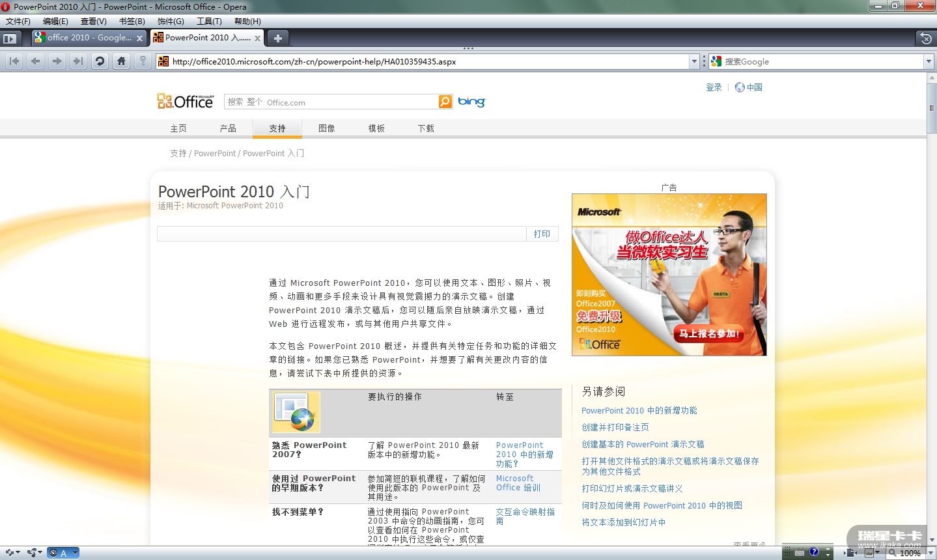Viewport: 937px width, 560px height.
Task: Click the 马上报名参加 button in the ad
Action: (x=710, y=333)
